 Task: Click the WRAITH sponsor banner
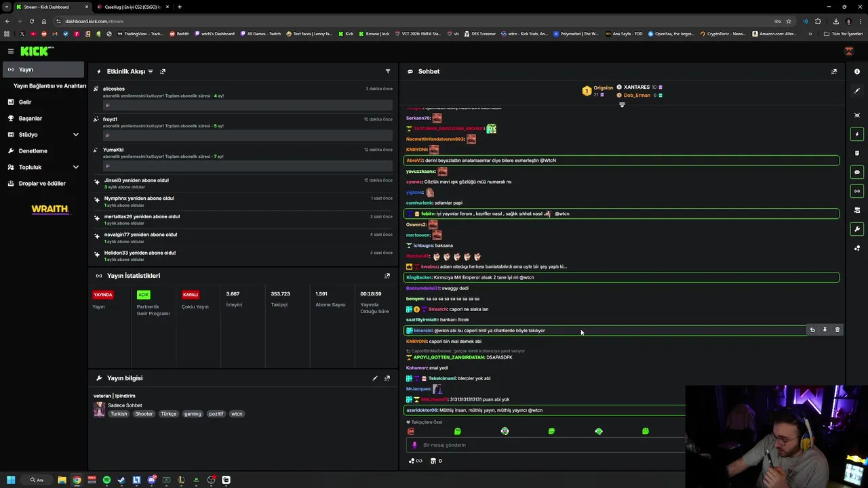[x=50, y=209]
